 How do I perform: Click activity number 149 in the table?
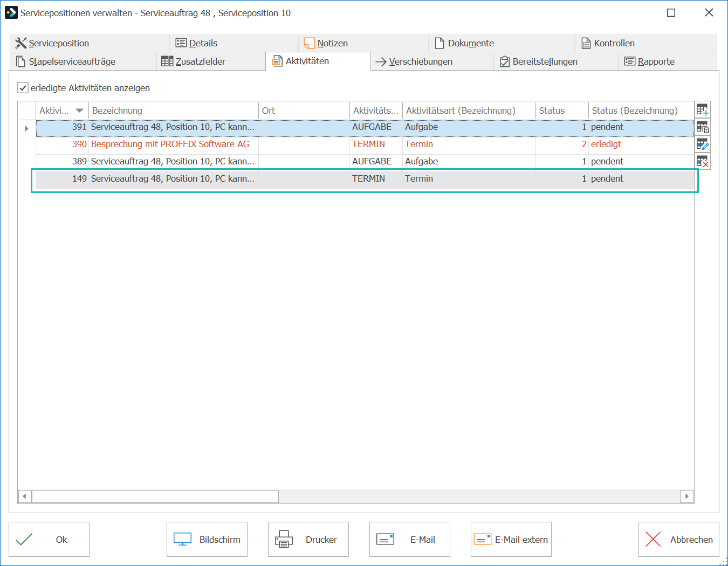tap(63, 179)
